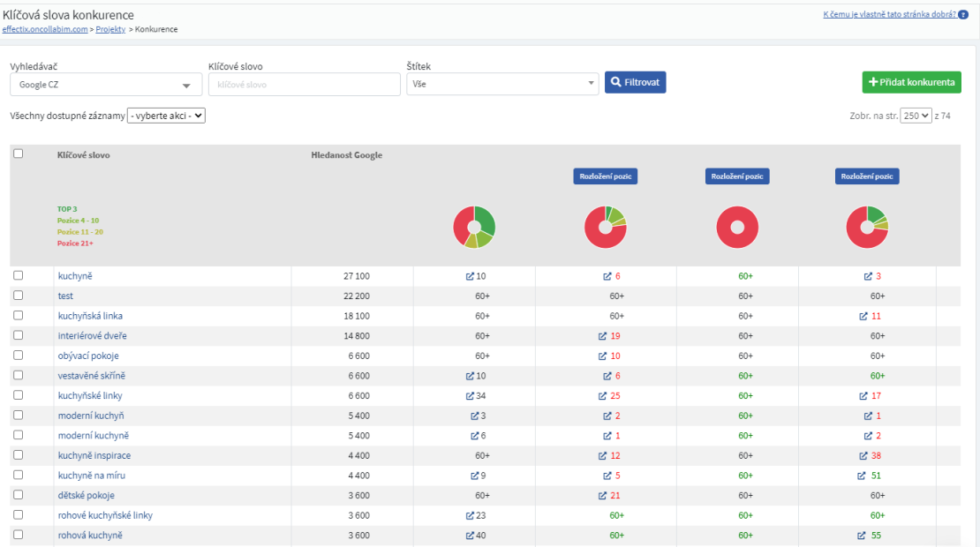
Task: Click Rozložení pozic for column where kuchyně ranks 6
Action: coord(606,176)
